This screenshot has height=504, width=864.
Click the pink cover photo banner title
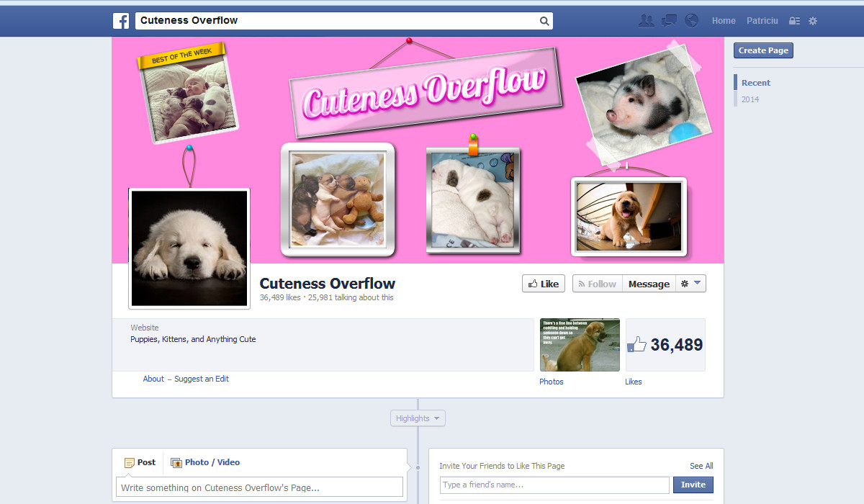pos(425,91)
